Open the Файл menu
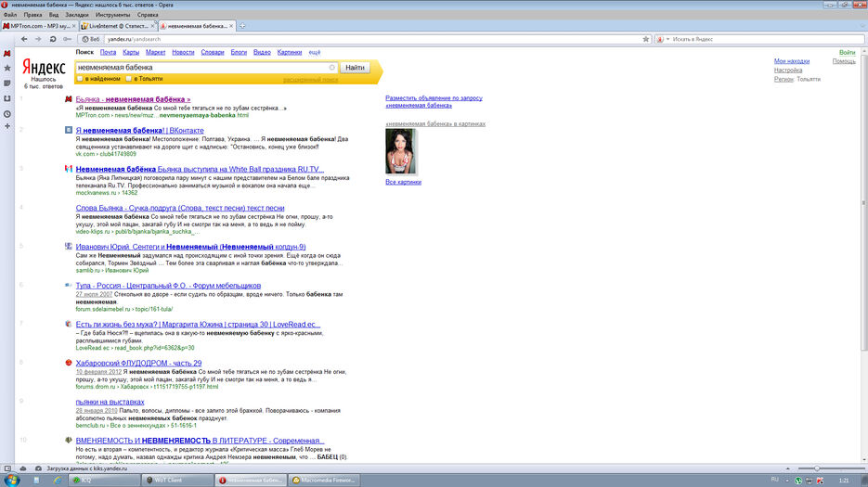The image size is (868, 487). (10, 15)
